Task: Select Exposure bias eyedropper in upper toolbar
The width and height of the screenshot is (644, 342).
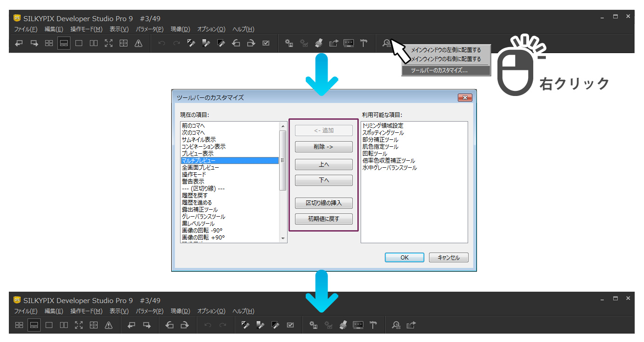Action: [191, 43]
